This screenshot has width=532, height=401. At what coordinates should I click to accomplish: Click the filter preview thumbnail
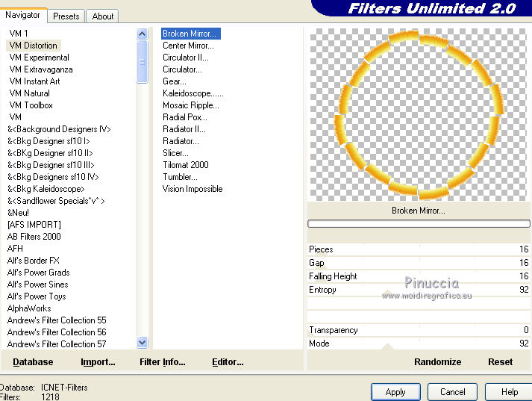[419, 114]
